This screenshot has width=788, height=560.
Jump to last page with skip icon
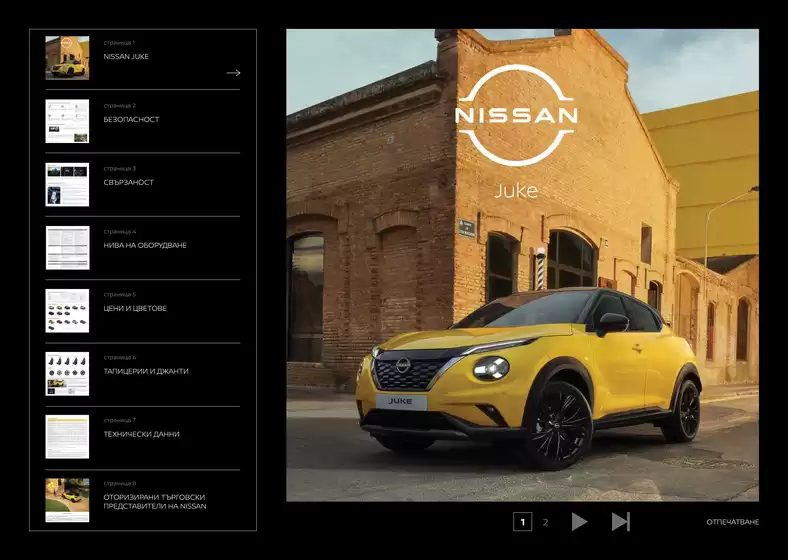pos(620,521)
